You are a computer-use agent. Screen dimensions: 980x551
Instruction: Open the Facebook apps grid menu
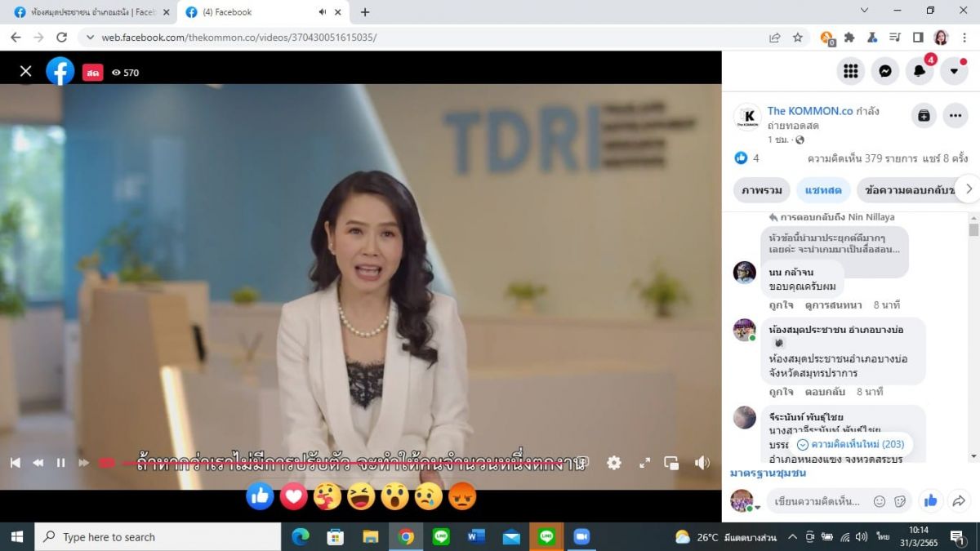click(850, 71)
